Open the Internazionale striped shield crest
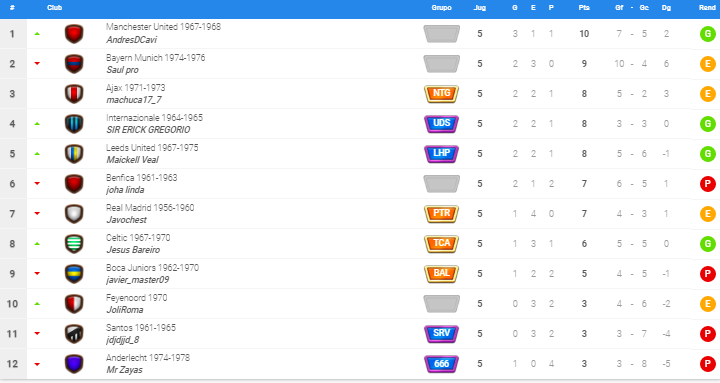The width and height of the screenshot is (720, 383). tap(74, 124)
